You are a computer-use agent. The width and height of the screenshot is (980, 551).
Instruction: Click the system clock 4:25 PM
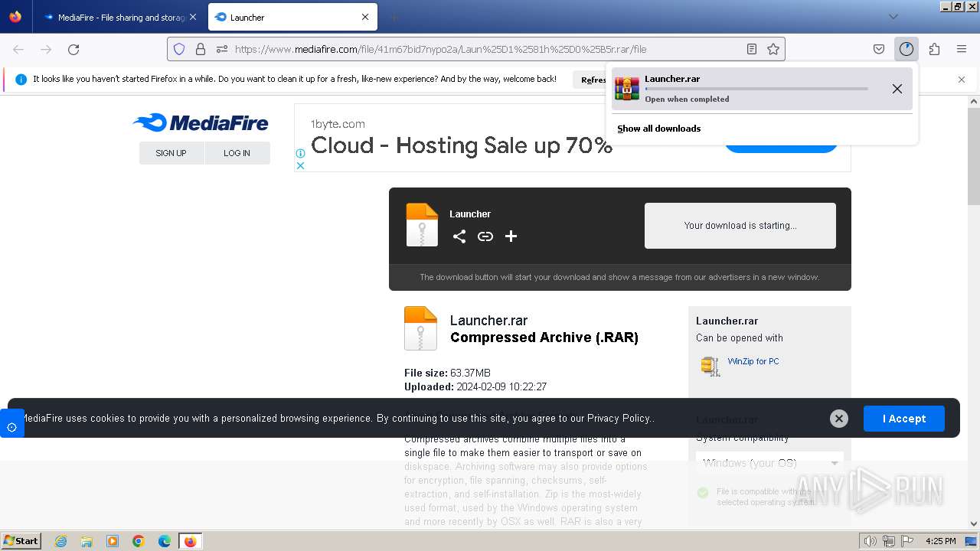(940, 541)
